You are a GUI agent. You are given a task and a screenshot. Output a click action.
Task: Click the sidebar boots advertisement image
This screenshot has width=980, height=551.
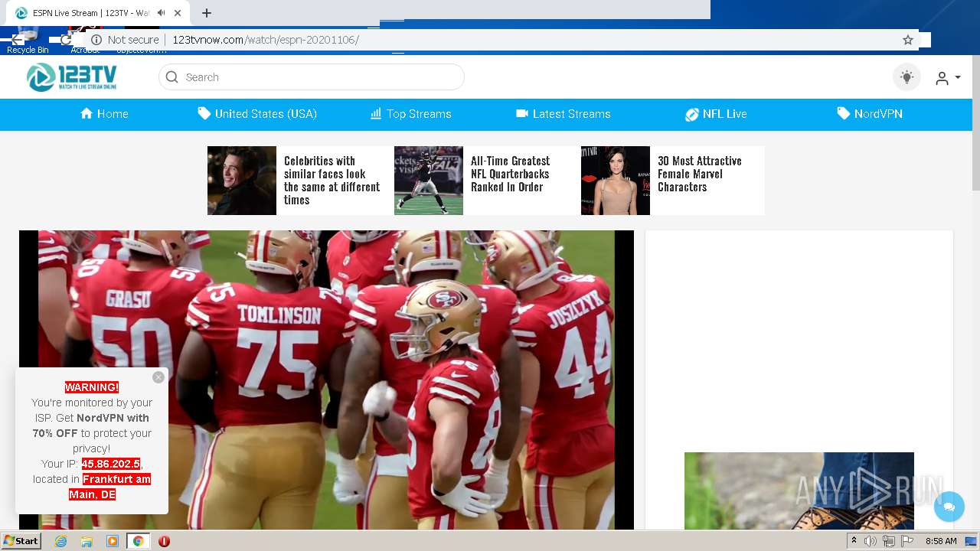(x=799, y=491)
